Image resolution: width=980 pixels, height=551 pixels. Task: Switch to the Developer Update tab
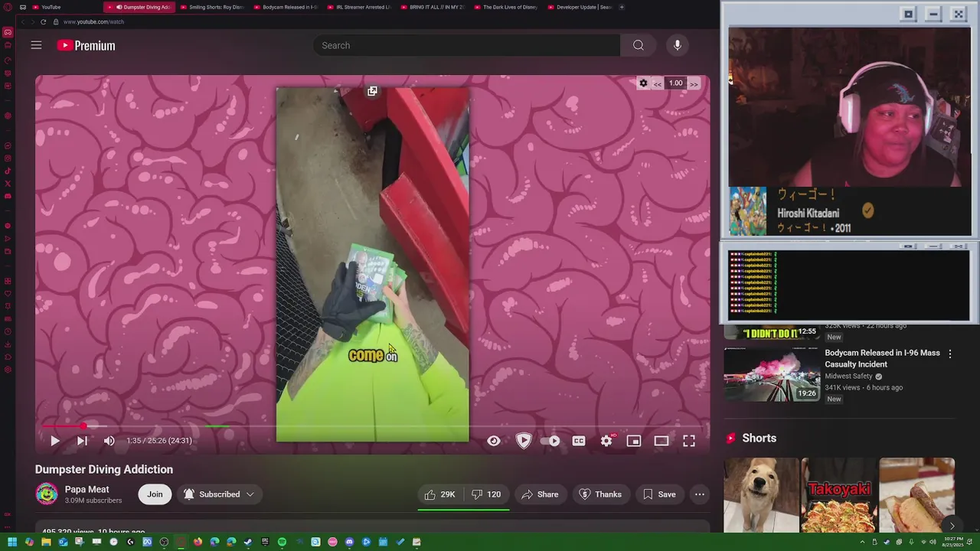[x=580, y=7]
